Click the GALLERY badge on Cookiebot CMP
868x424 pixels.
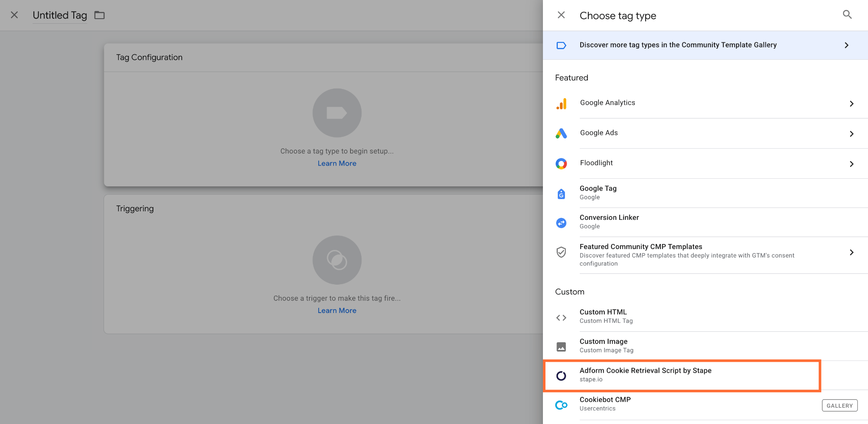click(840, 405)
